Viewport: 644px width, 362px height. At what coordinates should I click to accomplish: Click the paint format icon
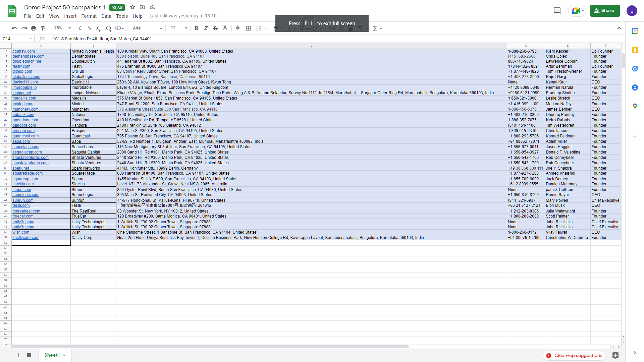(x=43, y=28)
